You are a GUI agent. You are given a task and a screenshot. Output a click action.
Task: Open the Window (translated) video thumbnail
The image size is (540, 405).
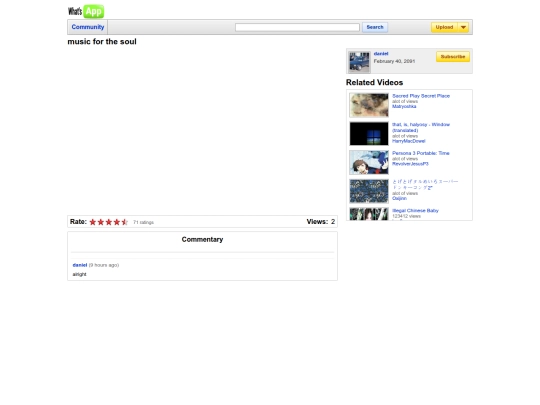click(x=369, y=134)
